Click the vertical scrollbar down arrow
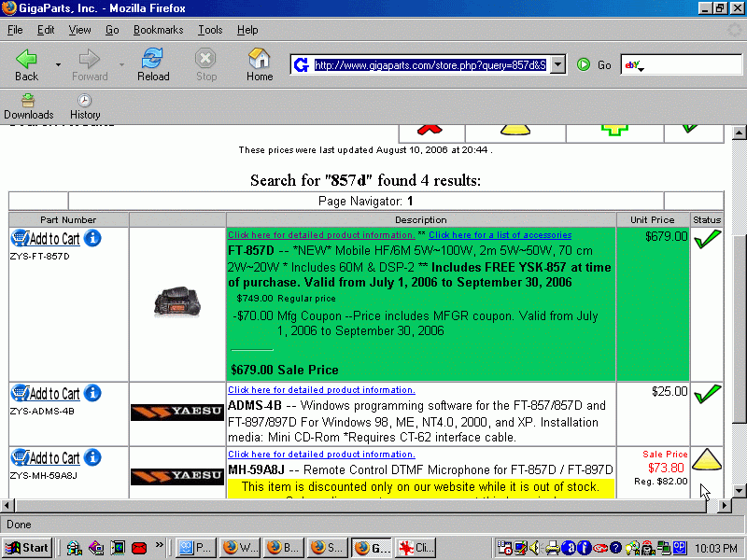The image size is (747, 560). (740, 490)
